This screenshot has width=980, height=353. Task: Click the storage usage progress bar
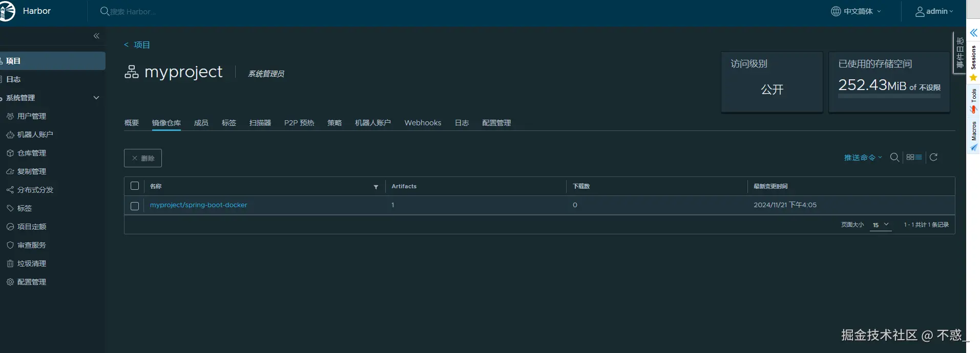[x=889, y=96]
